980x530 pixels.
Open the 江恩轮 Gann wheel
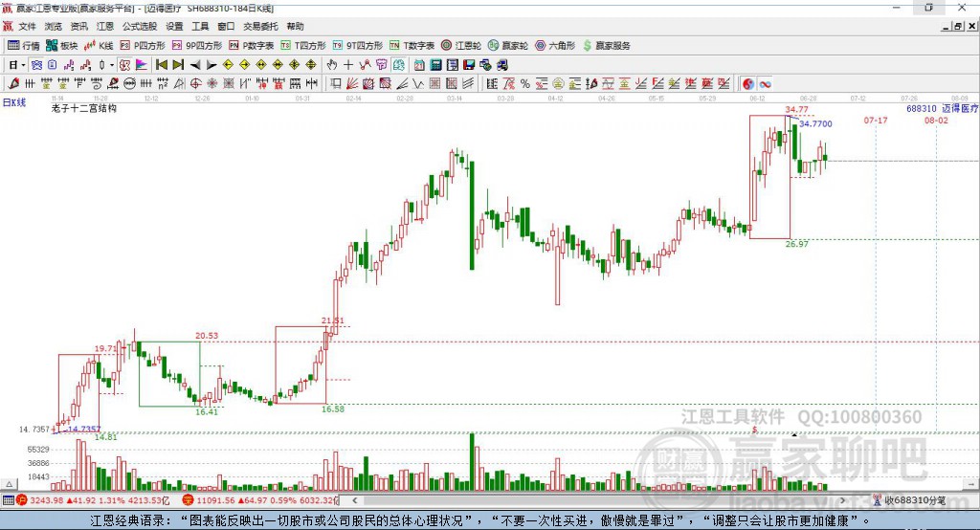click(x=461, y=46)
